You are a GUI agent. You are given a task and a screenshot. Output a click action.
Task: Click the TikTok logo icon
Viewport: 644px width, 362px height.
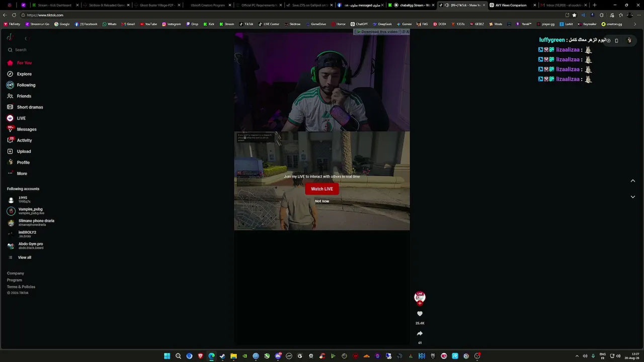click(10, 37)
